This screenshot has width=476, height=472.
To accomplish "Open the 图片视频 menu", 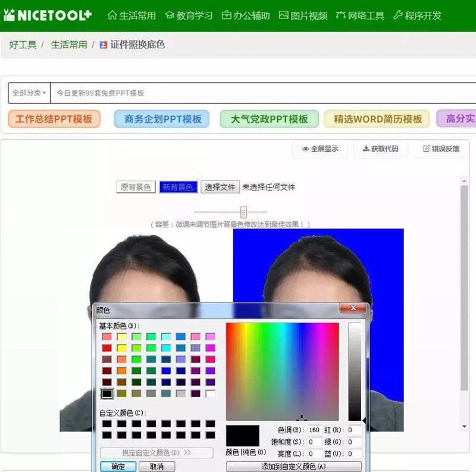I will click(303, 15).
